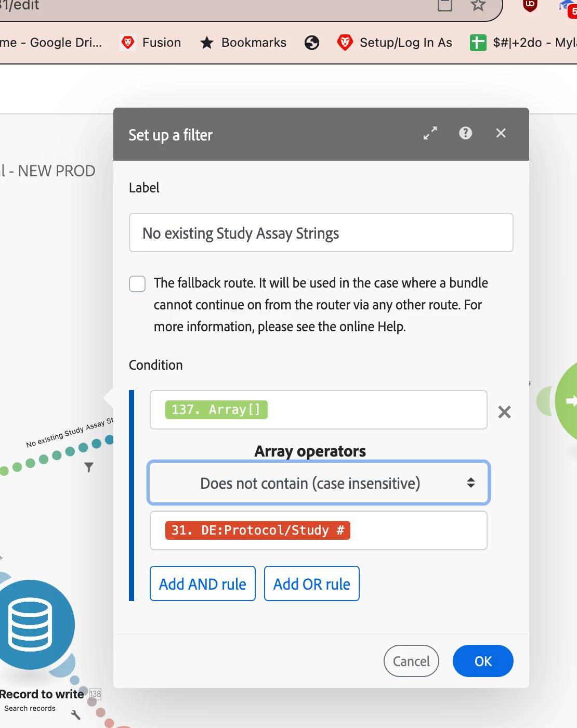The width and height of the screenshot is (577, 728).
Task: Click the page icon in the address bar
Action: (x=445, y=5)
